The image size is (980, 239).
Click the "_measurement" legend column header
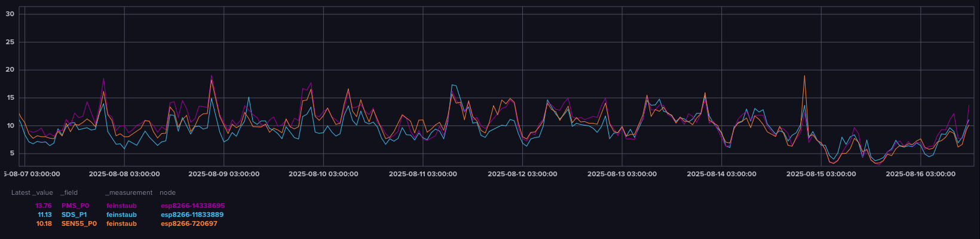click(128, 192)
